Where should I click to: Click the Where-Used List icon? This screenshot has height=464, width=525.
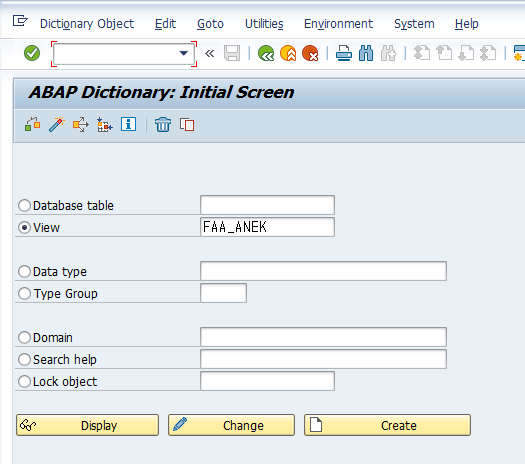[x=81, y=125]
